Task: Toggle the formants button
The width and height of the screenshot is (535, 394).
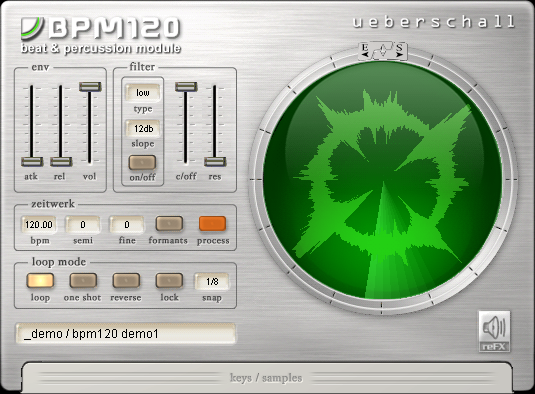Action: pos(169,224)
